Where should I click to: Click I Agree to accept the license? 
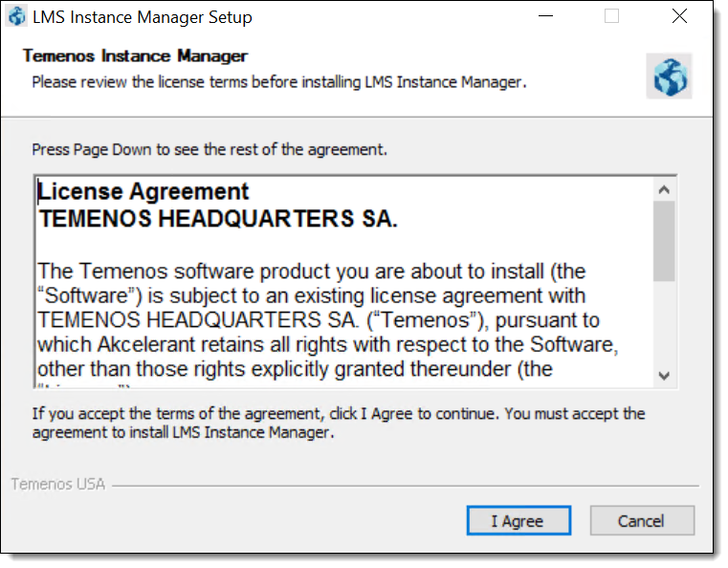coord(518,520)
